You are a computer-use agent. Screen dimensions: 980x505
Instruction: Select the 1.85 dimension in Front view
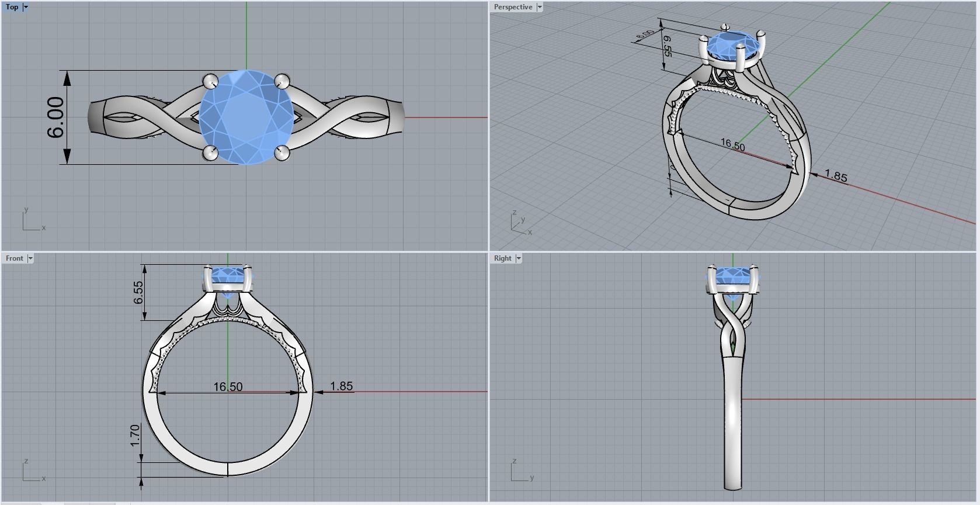[341, 386]
